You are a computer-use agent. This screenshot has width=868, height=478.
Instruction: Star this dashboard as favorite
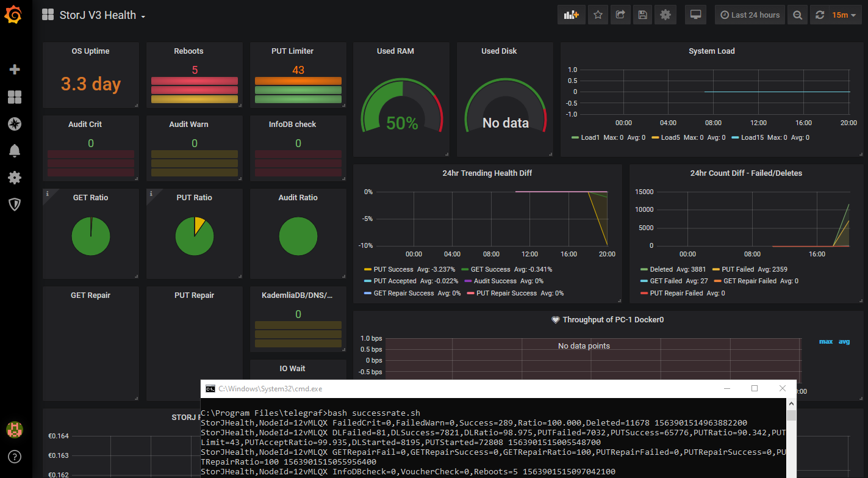coord(598,15)
